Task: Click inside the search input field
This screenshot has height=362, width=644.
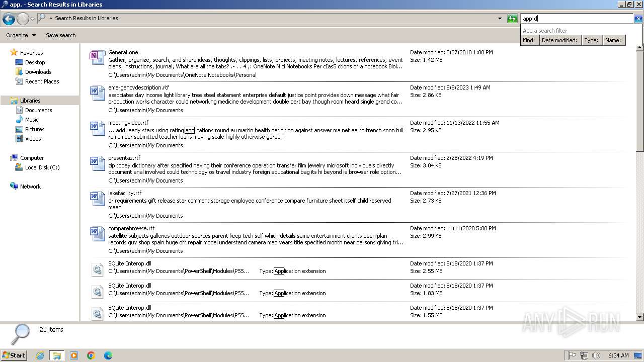Action: pyautogui.click(x=577, y=19)
